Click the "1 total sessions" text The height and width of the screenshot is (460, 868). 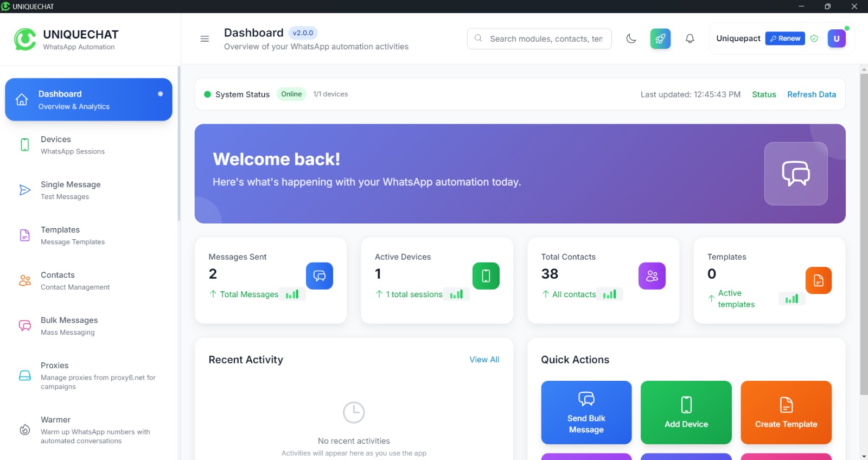pos(414,295)
